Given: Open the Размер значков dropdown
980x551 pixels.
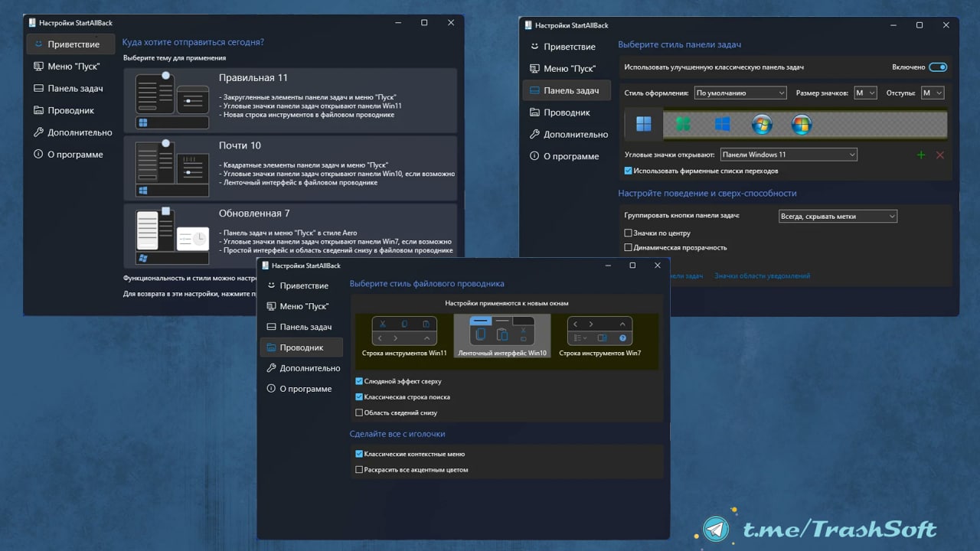Looking at the screenshot, I should coord(865,93).
